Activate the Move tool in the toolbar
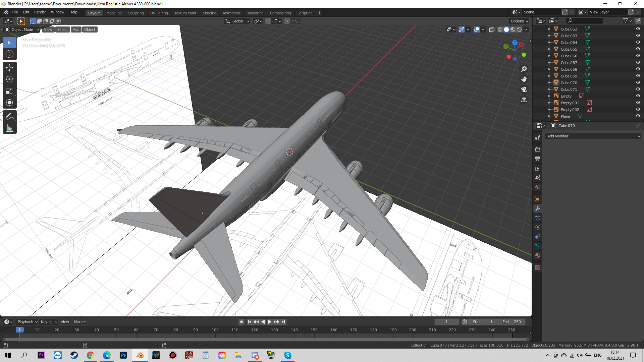 [9, 67]
